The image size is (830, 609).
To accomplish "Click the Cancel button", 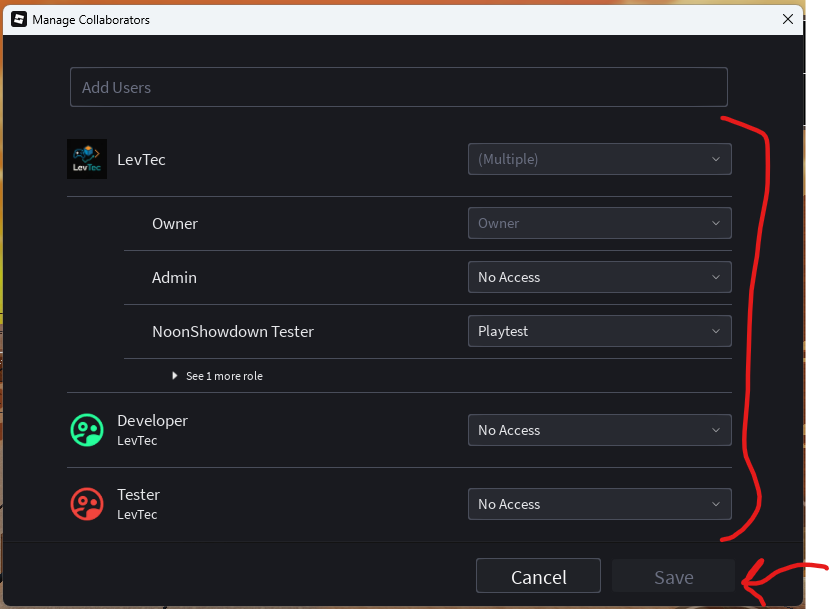I will coord(538,576).
